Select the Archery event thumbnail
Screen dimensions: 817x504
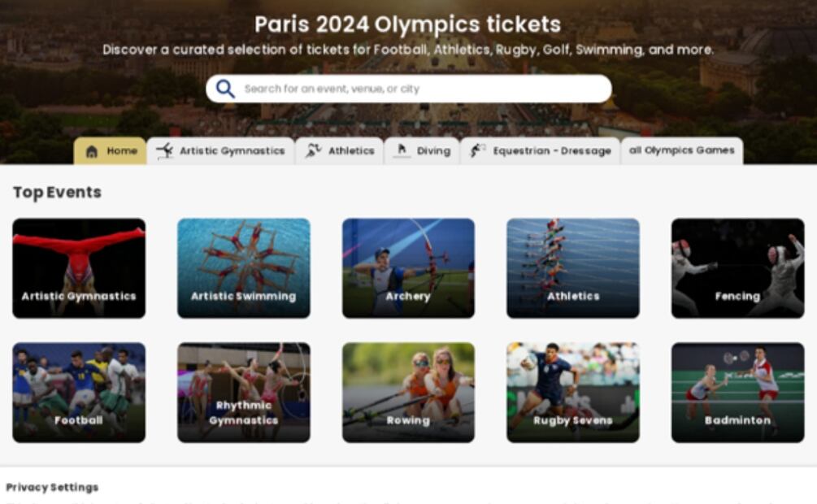tap(408, 268)
